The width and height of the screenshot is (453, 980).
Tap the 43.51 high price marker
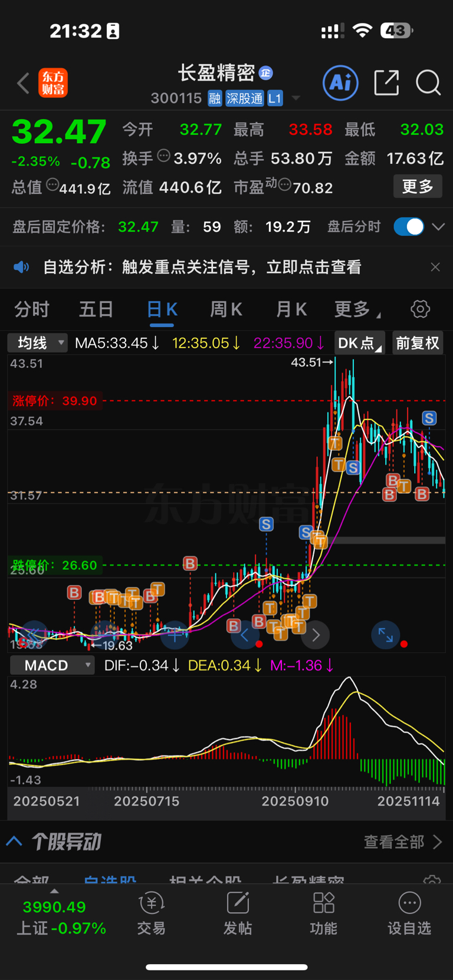coord(313,362)
